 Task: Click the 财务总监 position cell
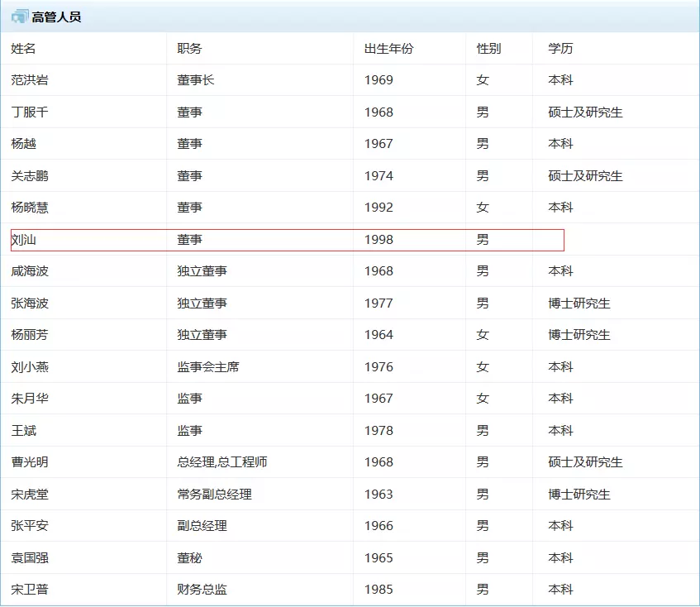coord(202,590)
